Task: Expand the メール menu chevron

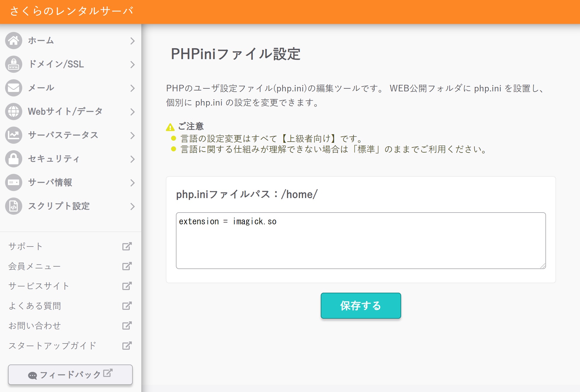Action: click(x=132, y=88)
